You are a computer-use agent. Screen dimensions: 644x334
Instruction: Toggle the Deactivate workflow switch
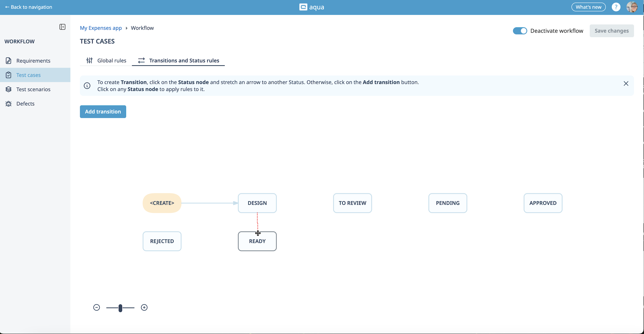520,31
